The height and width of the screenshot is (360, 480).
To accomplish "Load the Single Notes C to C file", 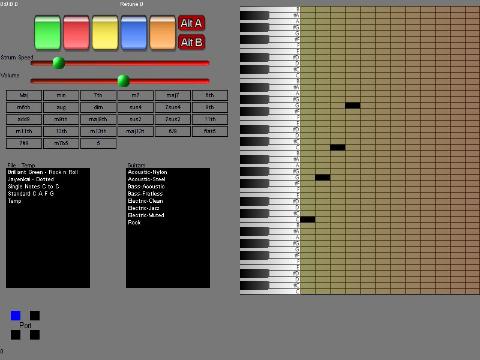I will pyautogui.click(x=33, y=186).
